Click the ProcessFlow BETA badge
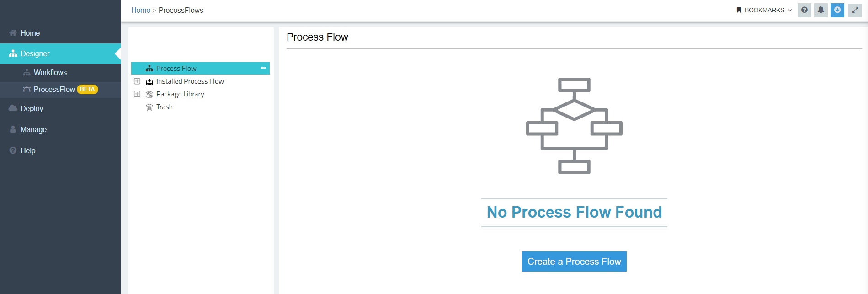868x294 pixels. tap(87, 90)
